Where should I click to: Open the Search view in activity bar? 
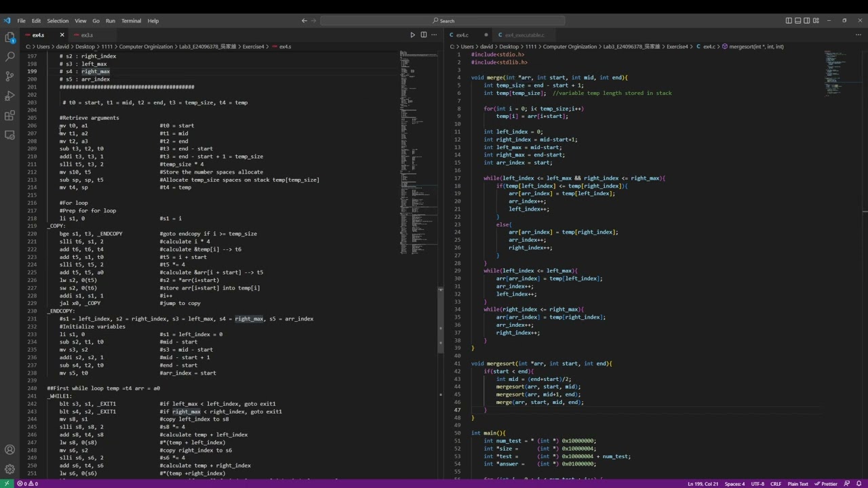(9, 56)
